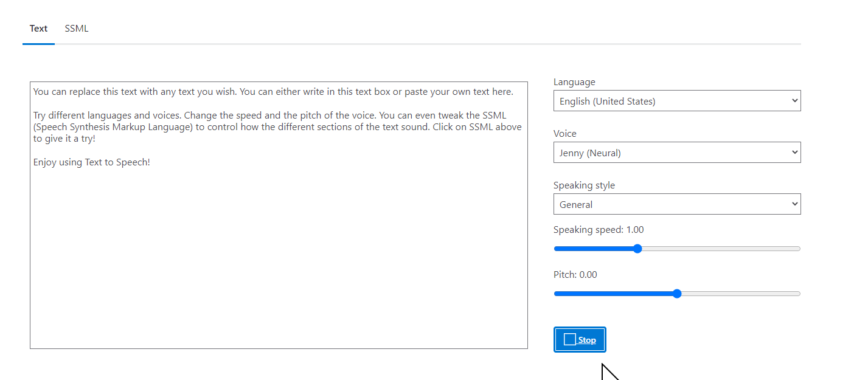868x380 pixels.
Task: Click the 'Speaking speed: 1.00' label
Action: (x=599, y=230)
